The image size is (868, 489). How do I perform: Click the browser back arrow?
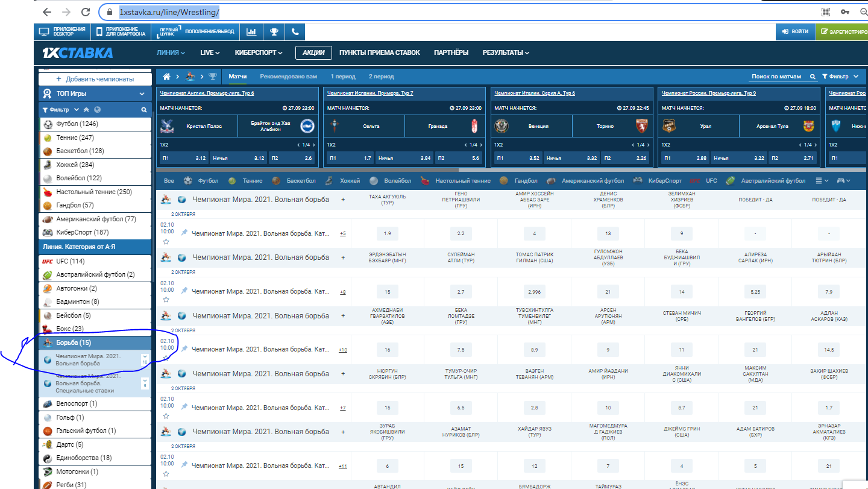[47, 12]
